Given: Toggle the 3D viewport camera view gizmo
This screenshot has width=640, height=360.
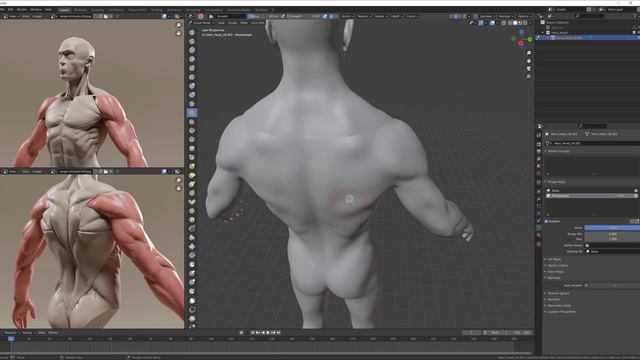Looking at the screenshot, I should coord(529,69).
